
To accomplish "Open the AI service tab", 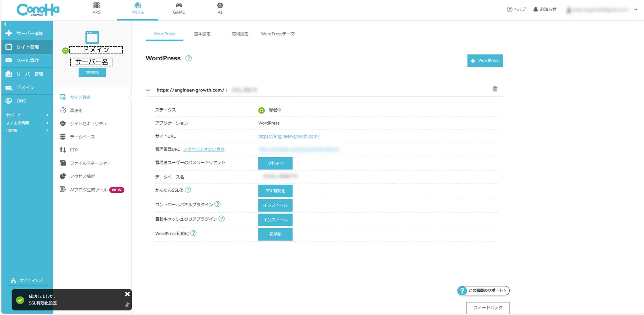I will click(x=220, y=8).
